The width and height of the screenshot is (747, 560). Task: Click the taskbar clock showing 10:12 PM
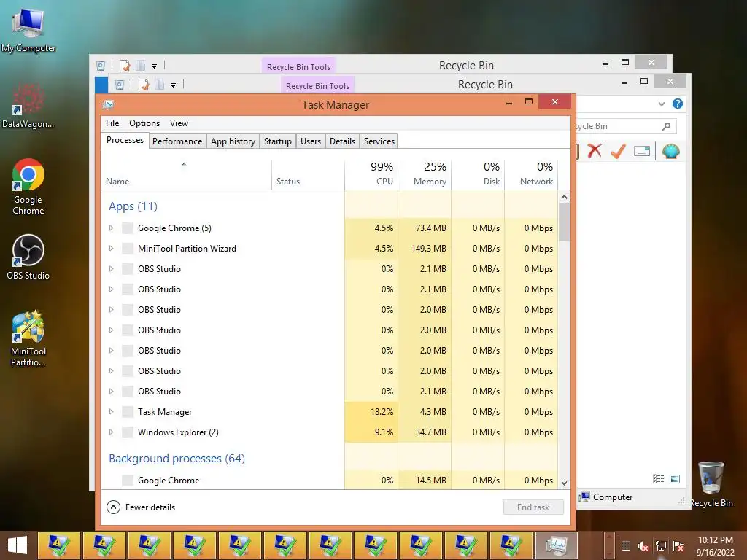point(715,546)
